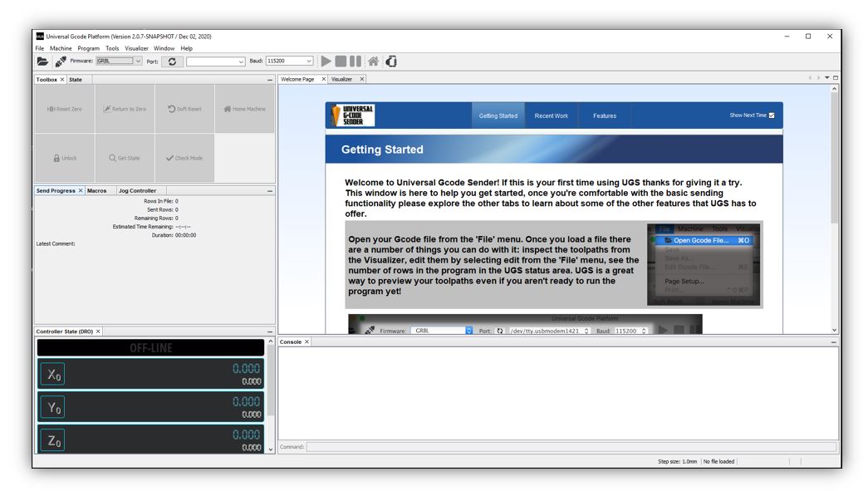Click the Command input field
868x491 pixels.
click(x=571, y=447)
